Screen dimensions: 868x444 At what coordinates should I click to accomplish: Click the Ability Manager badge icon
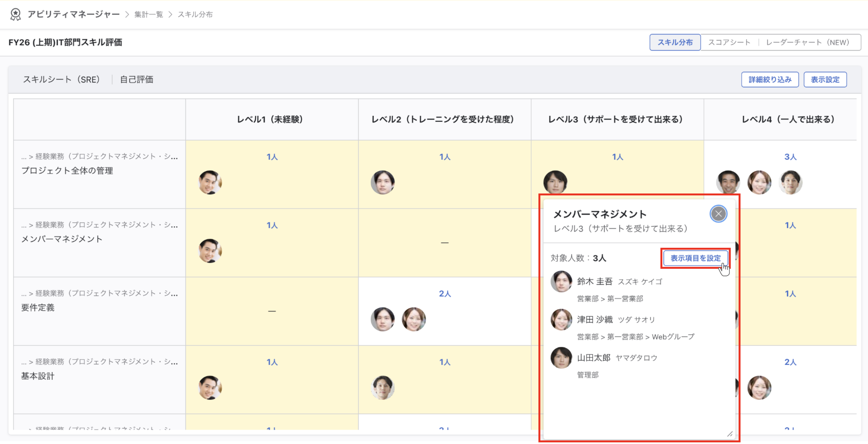click(x=15, y=14)
